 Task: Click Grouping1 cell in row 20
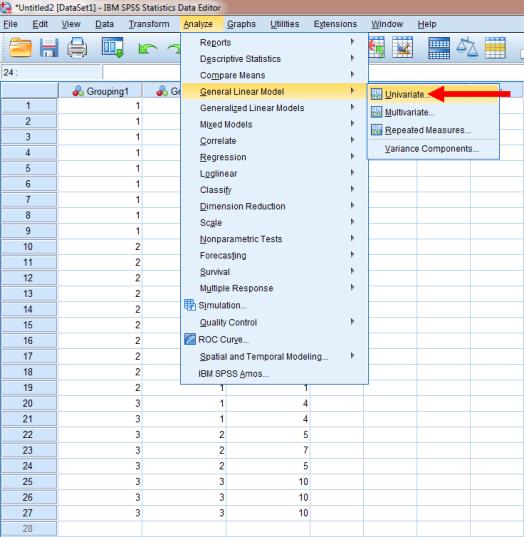click(100, 403)
